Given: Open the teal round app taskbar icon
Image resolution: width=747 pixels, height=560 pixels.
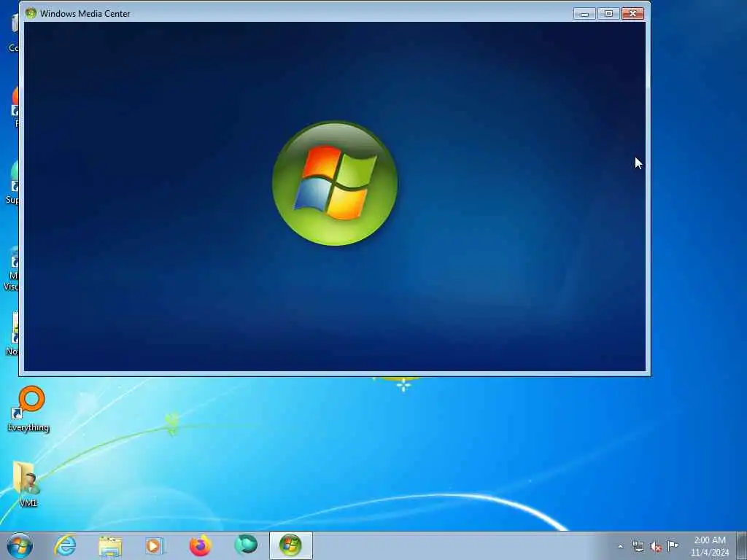Looking at the screenshot, I should tap(246, 545).
